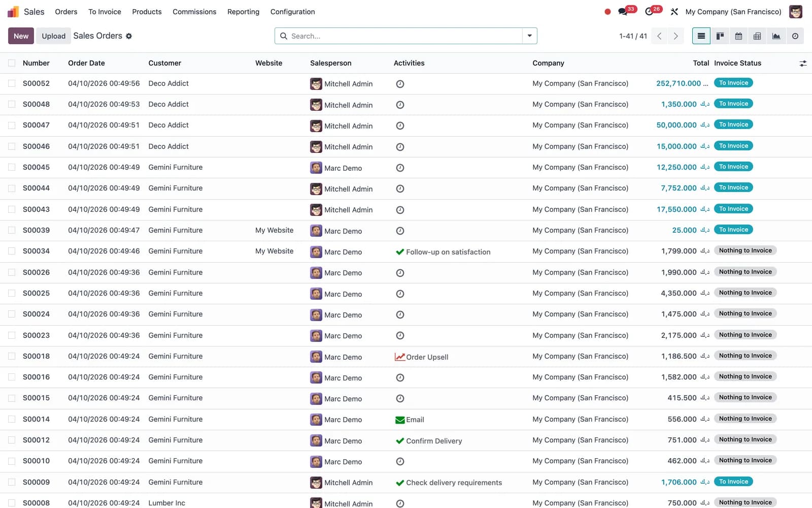
Task: Tick the checkbox for order S00039
Action: pyautogui.click(x=12, y=230)
